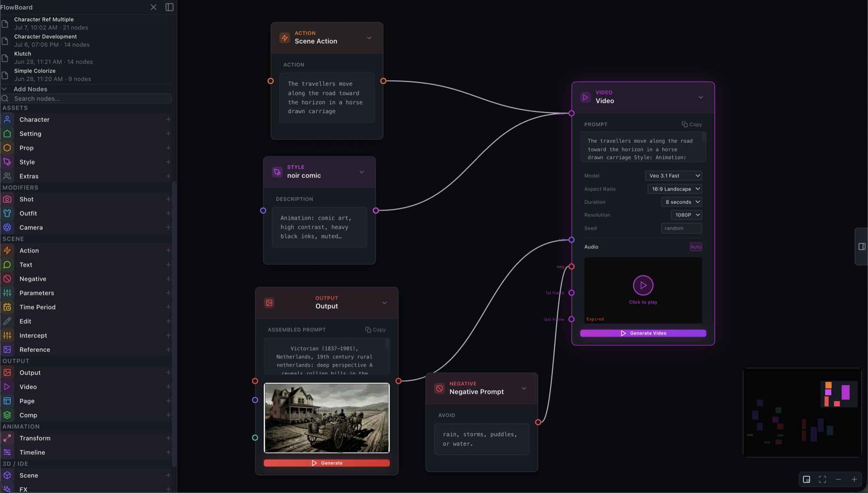Collapse the Video node

tap(701, 97)
